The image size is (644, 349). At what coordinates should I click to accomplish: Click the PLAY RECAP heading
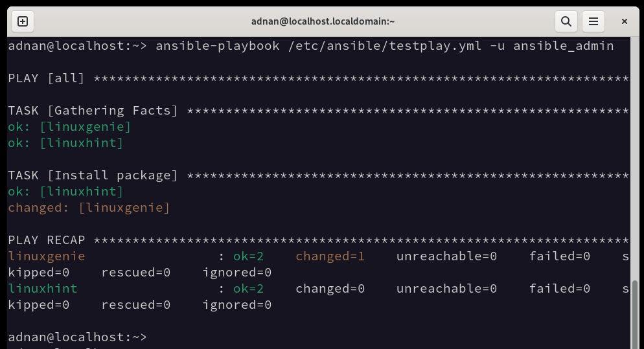(47, 240)
